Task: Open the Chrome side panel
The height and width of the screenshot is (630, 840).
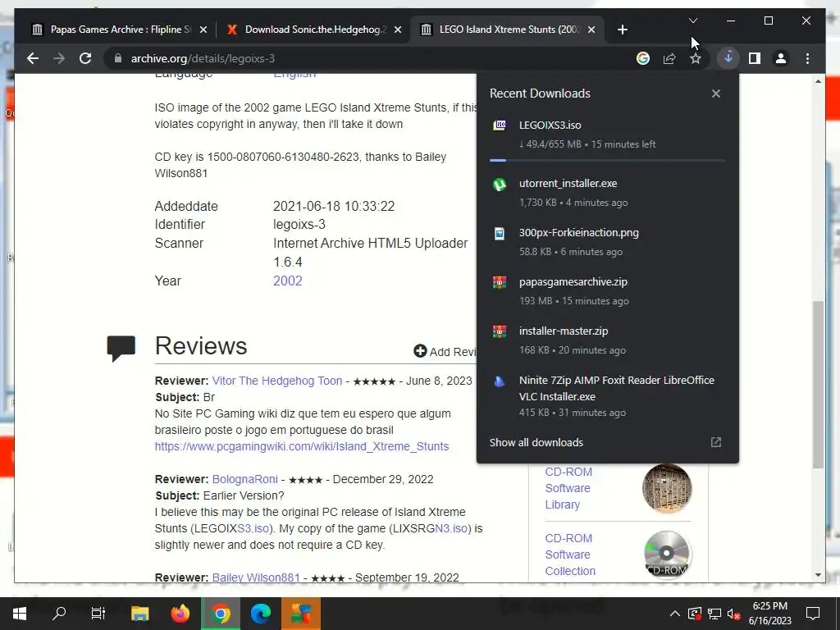Action: 755,58
